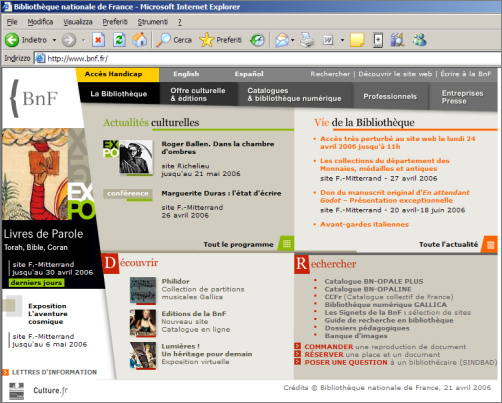Open the history clock icon
Viewport: 502px width, 403px height.
point(257,40)
